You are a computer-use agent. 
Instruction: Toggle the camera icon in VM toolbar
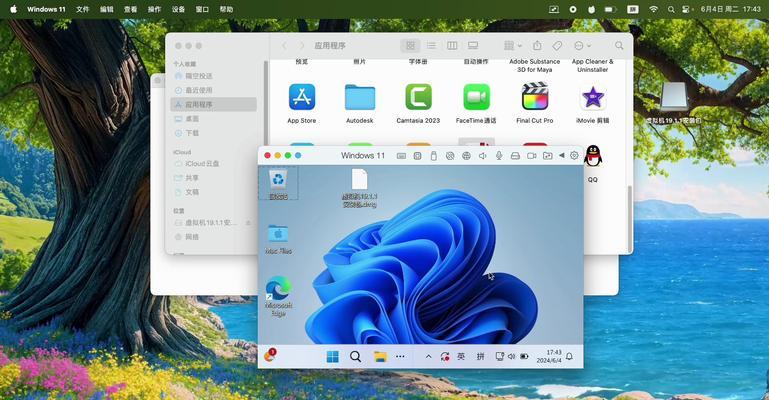click(x=531, y=156)
